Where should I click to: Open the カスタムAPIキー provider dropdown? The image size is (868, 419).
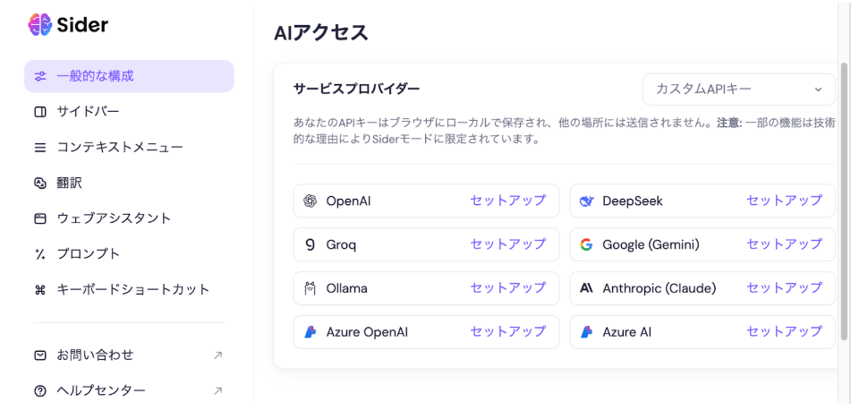(738, 90)
